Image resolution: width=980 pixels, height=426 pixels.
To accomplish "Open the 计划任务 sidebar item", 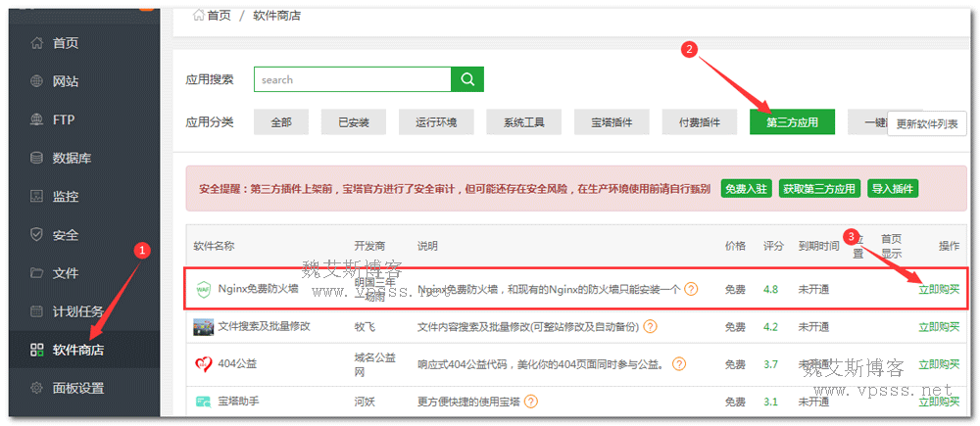I will 84,311.
